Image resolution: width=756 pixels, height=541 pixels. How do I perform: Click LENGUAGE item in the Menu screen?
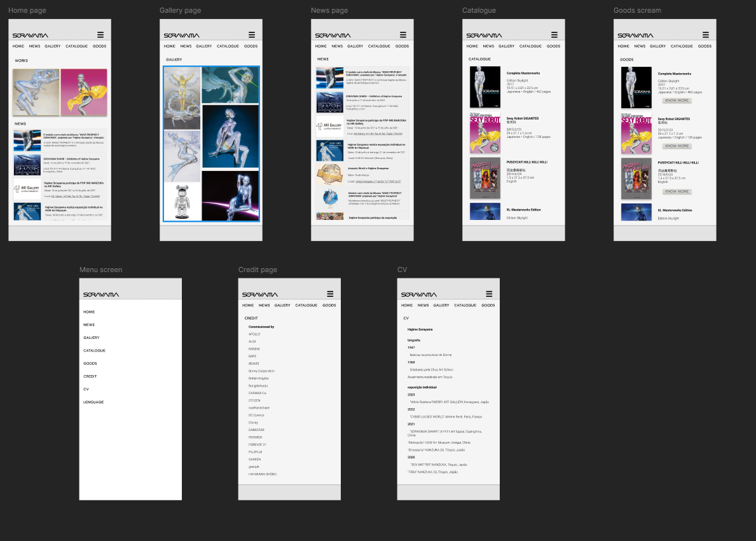click(93, 402)
